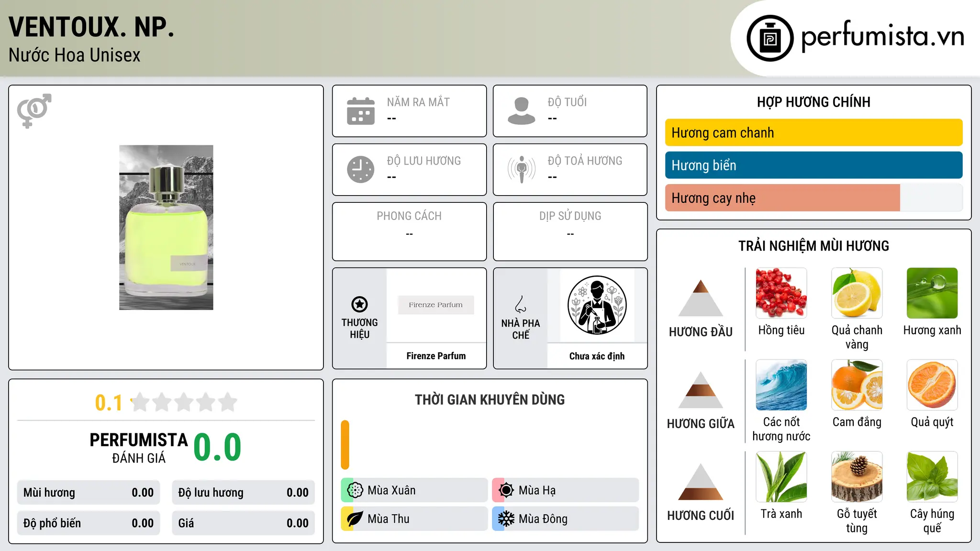The width and height of the screenshot is (980, 551).
Task: Click the sillage icon for Độ toả hương
Action: pos(522,169)
